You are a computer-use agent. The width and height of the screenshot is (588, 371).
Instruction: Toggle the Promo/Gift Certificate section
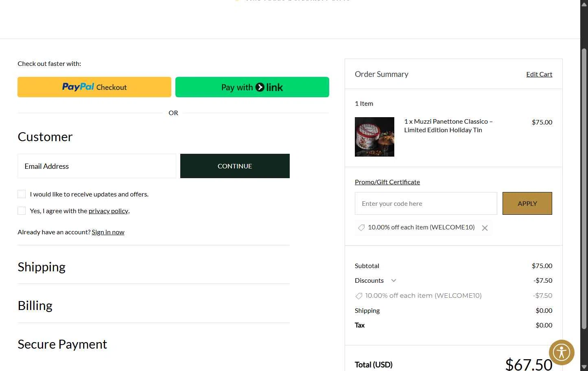(387, 182)
